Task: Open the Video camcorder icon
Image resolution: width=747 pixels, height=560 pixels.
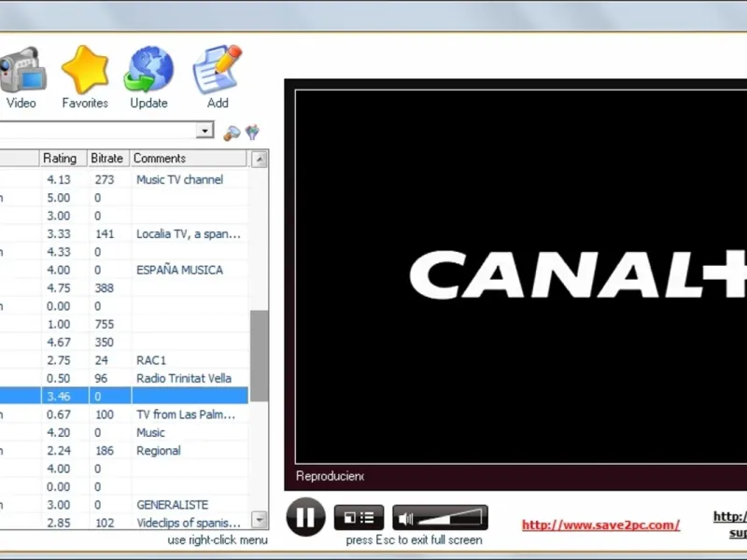Action: point(22,70)
